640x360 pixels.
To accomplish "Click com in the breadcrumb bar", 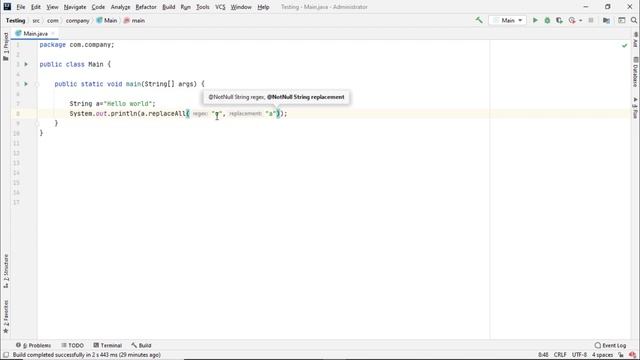I will pyautogui.click(x=53, y=20).
